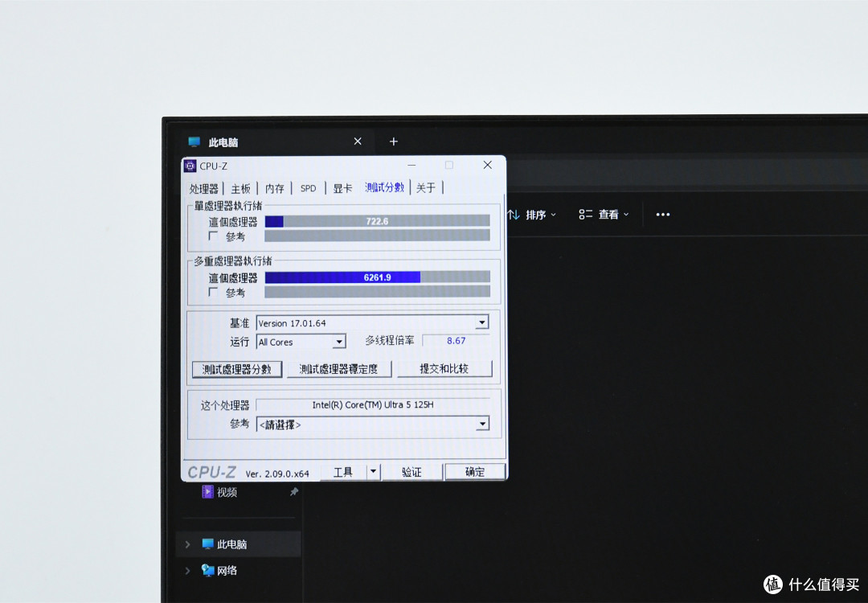Screen dimensions: 868x603
Task: Minimize the CPU-Z window
Action: [x=411, y=165]
